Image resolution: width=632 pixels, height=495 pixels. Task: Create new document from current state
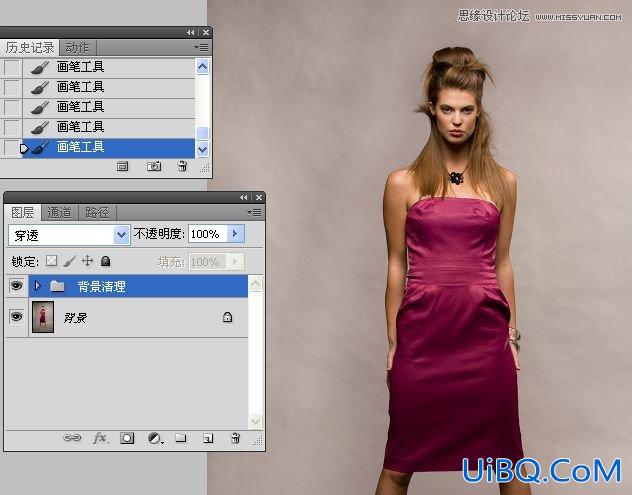[x=123, y=166]
